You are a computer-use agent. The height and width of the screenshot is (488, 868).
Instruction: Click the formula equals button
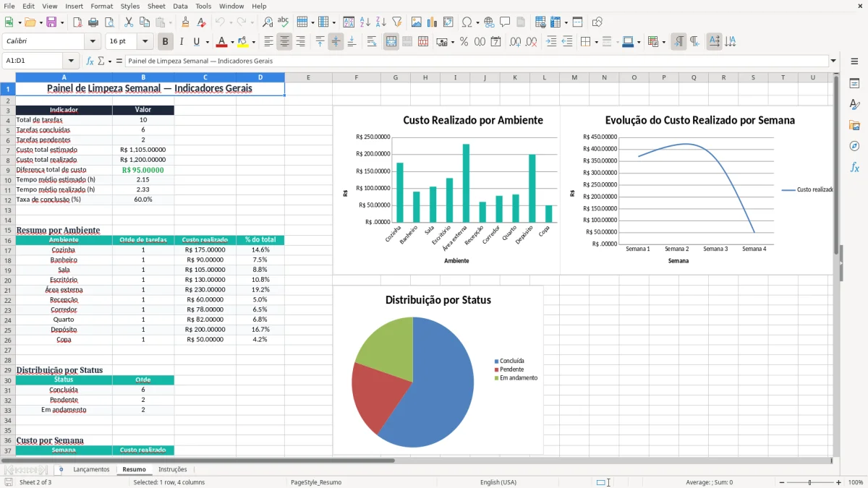(119, 61)
